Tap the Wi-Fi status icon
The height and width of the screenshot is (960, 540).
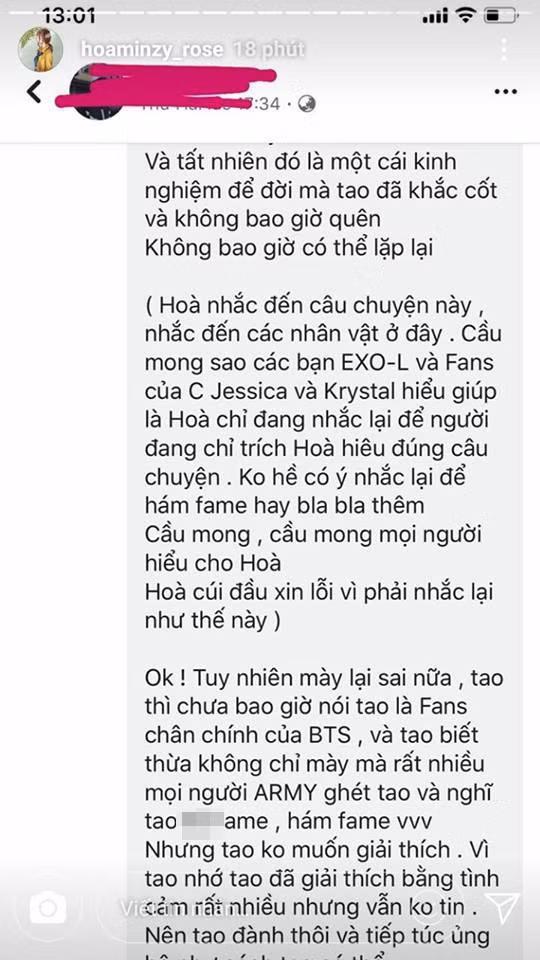[x=466, y=16]
